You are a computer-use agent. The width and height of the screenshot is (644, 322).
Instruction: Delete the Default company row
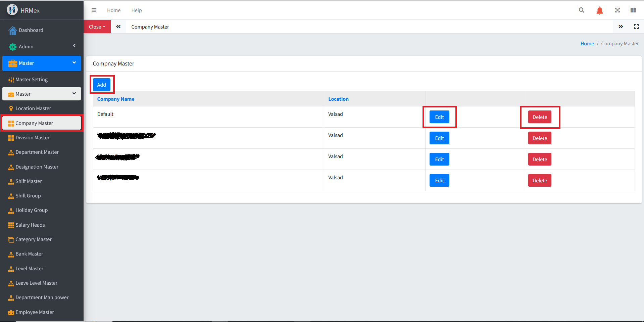(539, 117)
